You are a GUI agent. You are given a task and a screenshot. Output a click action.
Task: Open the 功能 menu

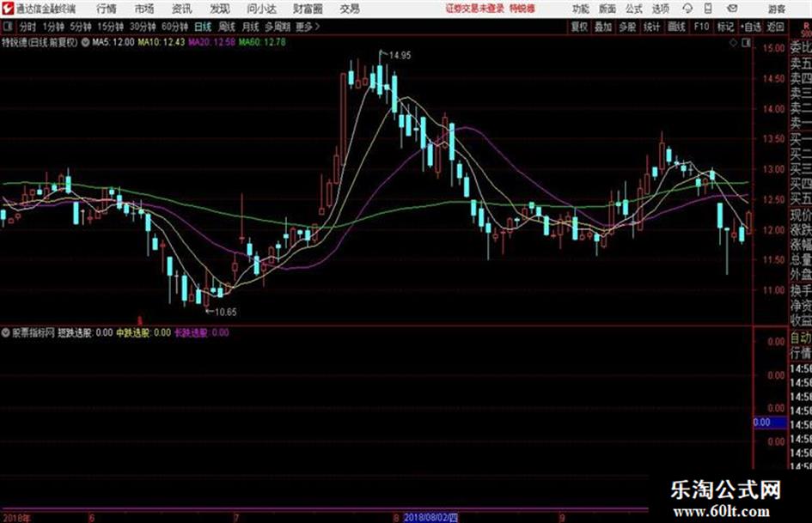coord(581,9)
